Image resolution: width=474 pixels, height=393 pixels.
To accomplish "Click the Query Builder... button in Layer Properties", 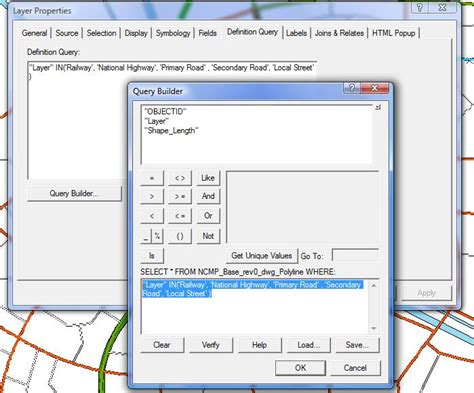I will (74, 193).
